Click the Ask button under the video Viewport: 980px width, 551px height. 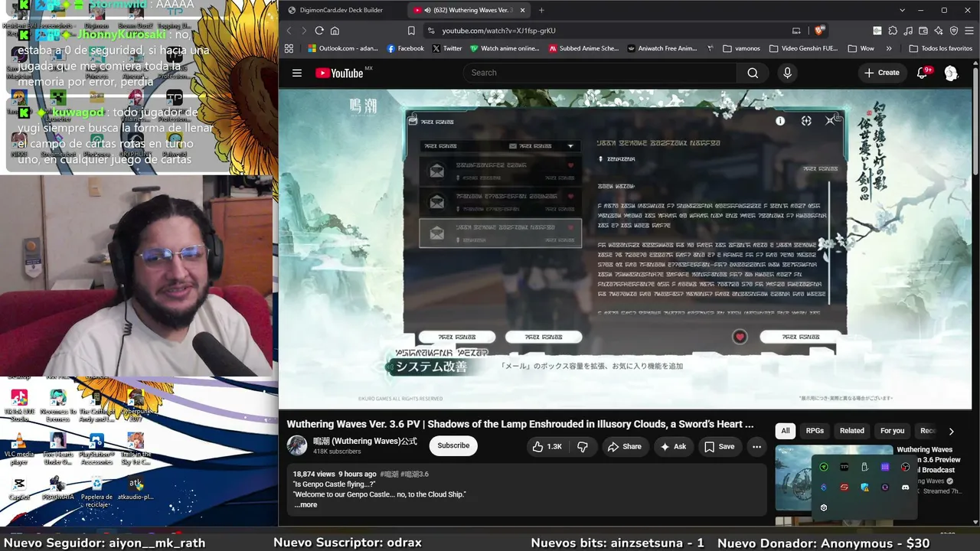click(x=673, y=446)
